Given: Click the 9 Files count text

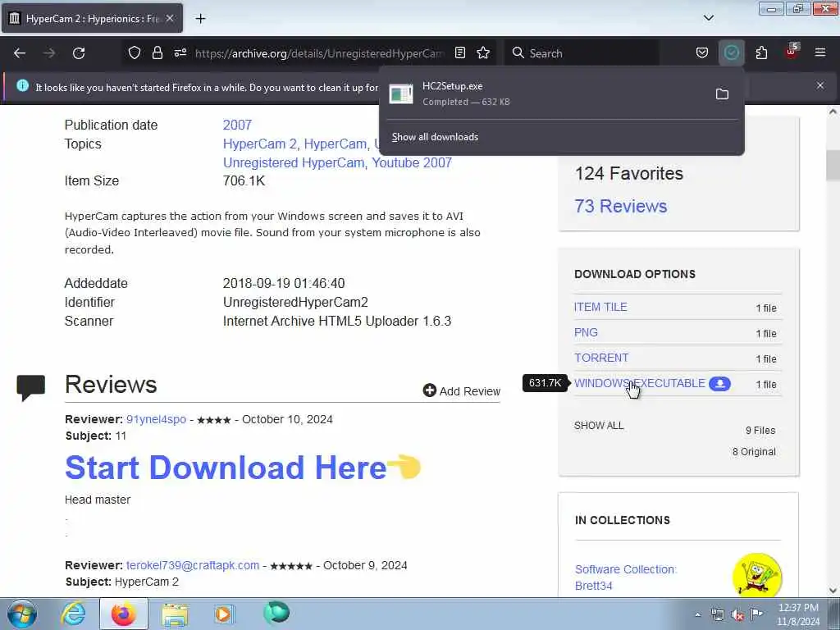Looking at the screenshot, I should 760,430.
